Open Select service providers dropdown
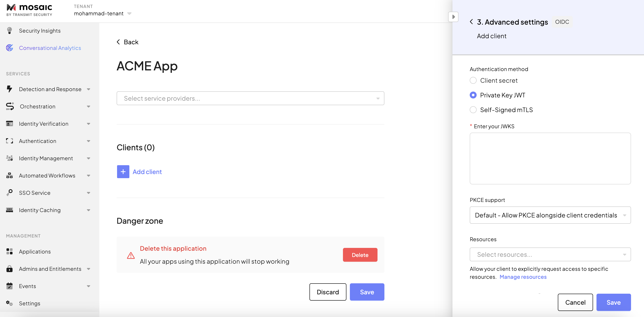644x317 pixels. click(250, 98)
